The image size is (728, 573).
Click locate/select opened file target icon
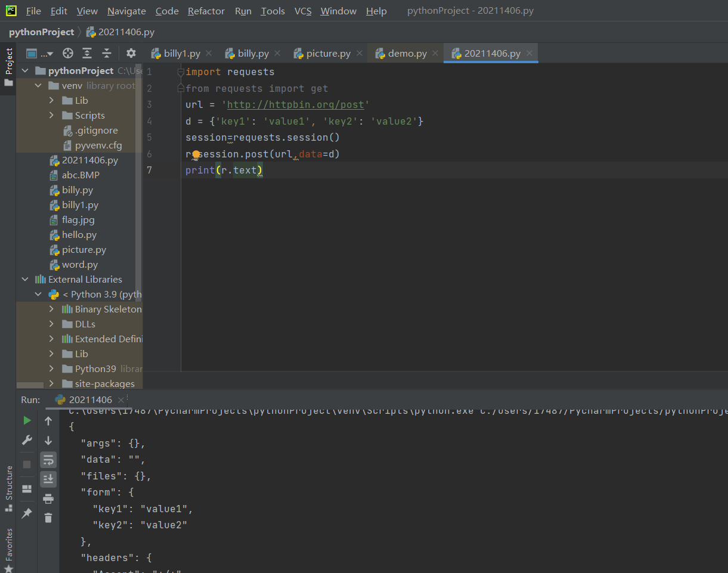(68, 53)
